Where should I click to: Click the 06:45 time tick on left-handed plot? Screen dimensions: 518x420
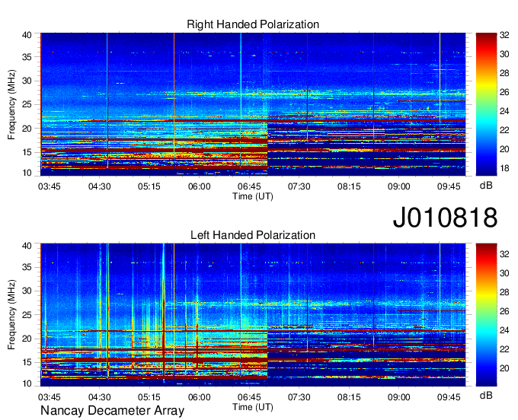pos(249,397)
